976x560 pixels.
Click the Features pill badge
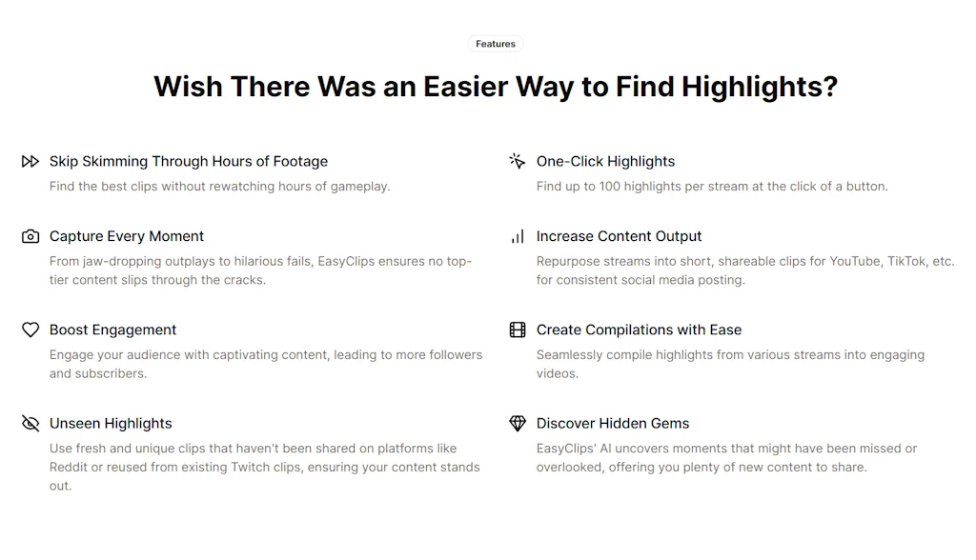coord(496,44)
